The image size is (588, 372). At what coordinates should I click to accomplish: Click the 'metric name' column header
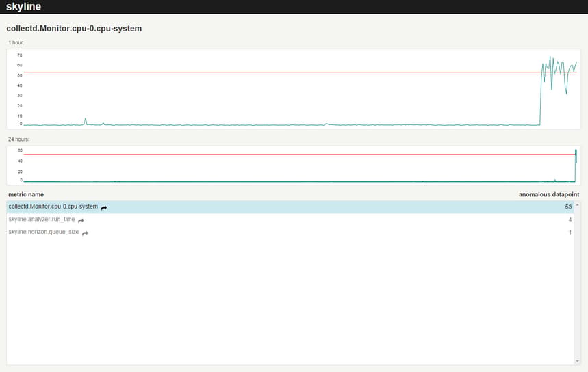click(x=26, y=194)
